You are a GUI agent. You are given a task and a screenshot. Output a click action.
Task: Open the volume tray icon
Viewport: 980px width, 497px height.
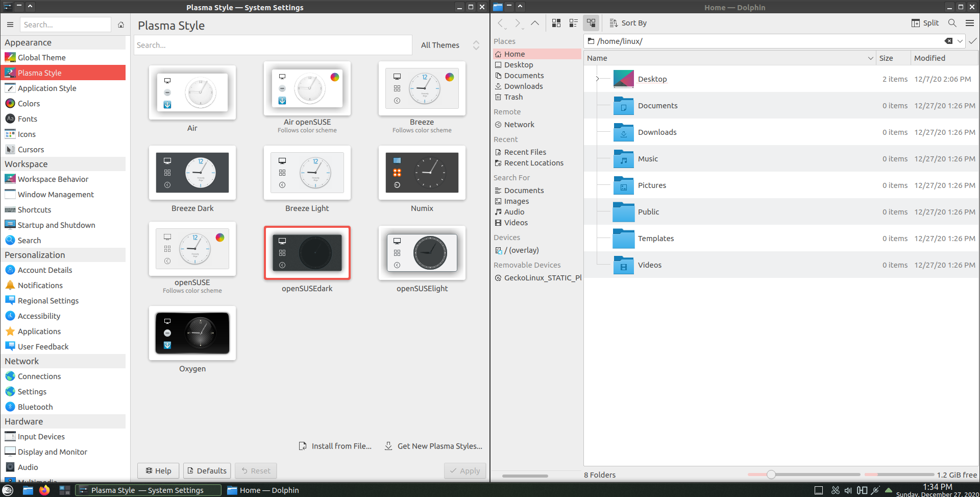click(x=848, y=490)
